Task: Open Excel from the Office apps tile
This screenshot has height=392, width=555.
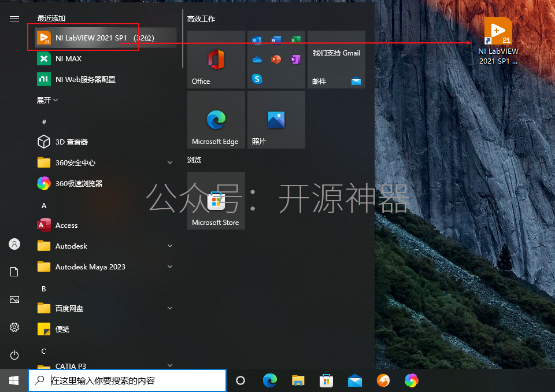Action: click(295, 40)
